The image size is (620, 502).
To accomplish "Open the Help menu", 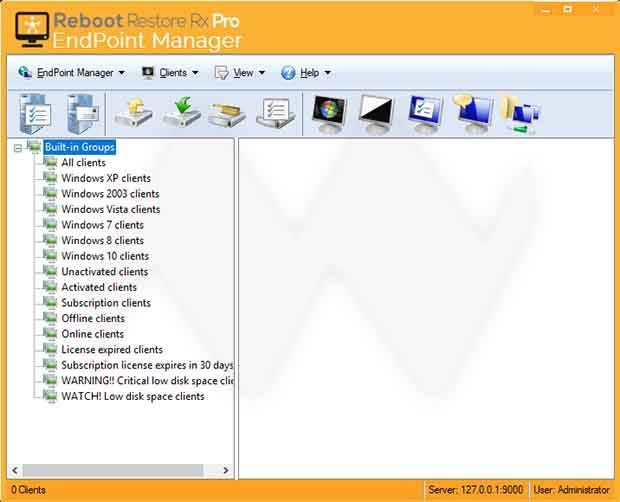I will tap(306, 73).
